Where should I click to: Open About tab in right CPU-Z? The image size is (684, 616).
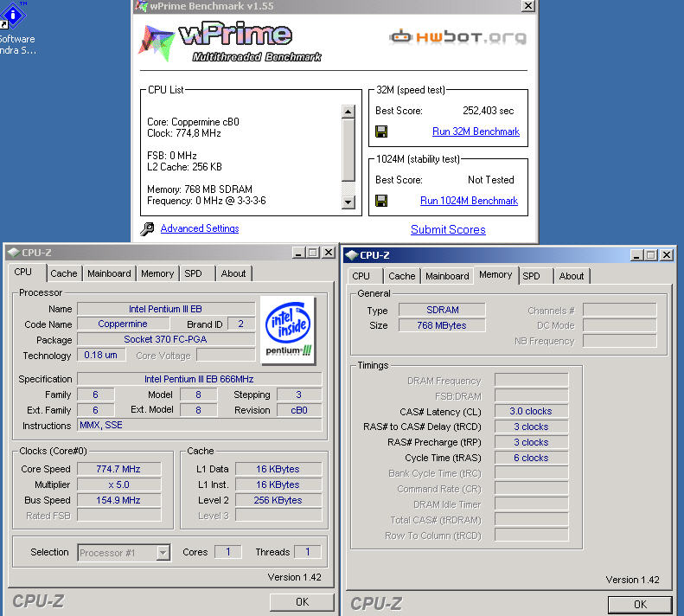[572, 276]
